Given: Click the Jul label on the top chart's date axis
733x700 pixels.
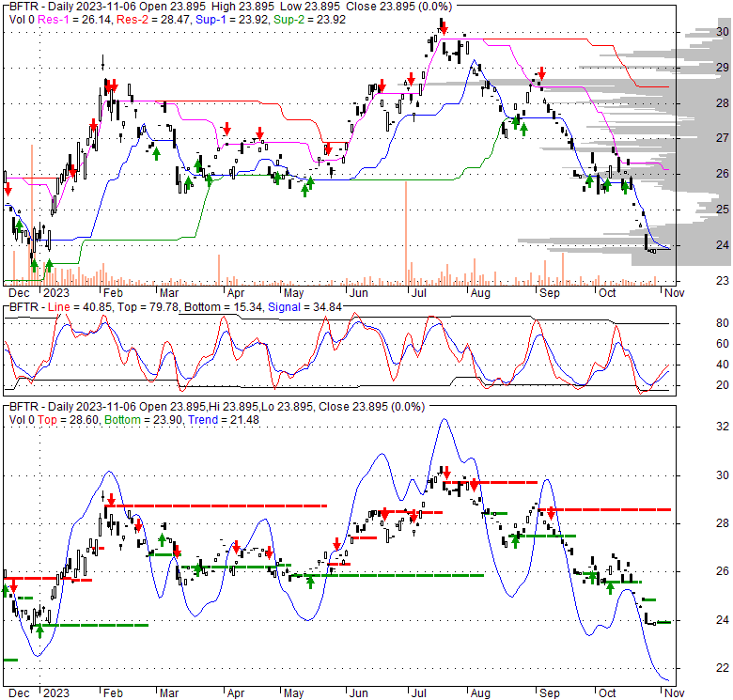Looking at the screenshot, I should pos(413,292).
